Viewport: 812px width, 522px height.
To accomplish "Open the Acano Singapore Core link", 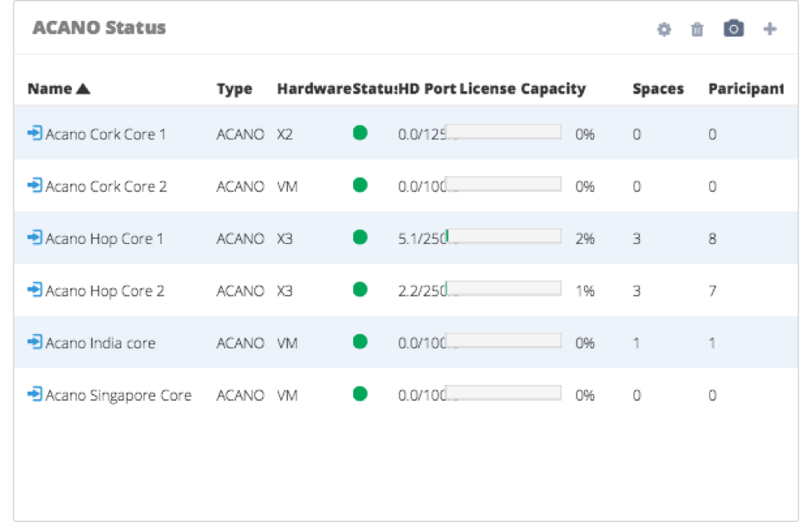I will tap(119, 396).
